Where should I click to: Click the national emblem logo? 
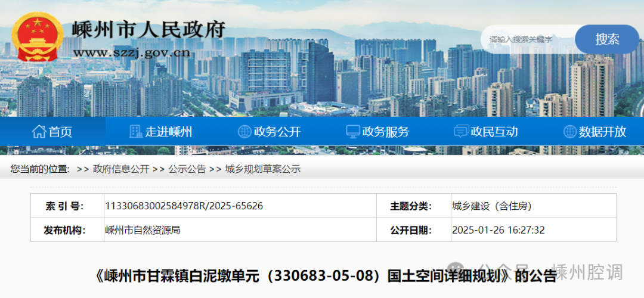tap(37, 37)
